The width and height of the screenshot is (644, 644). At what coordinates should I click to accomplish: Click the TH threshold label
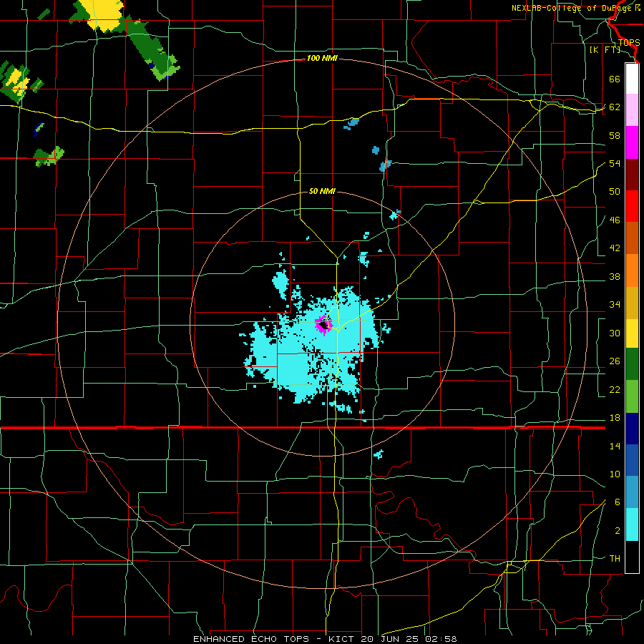615,559
